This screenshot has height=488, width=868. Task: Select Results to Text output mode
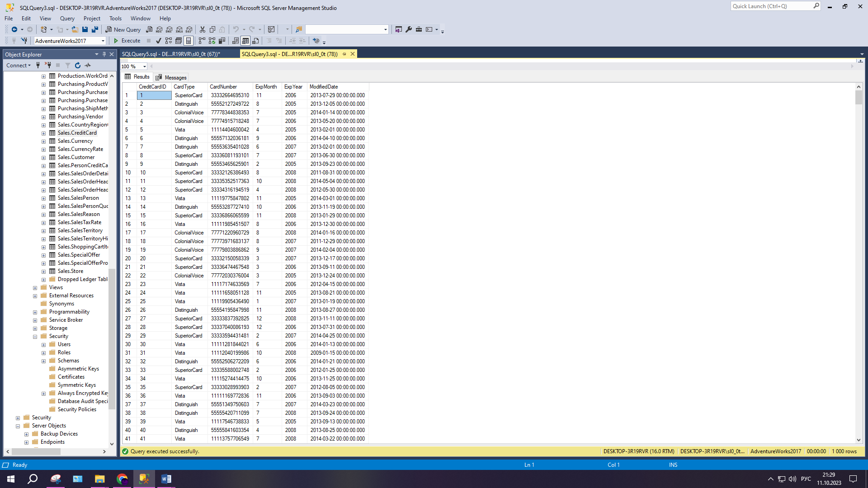236,41
